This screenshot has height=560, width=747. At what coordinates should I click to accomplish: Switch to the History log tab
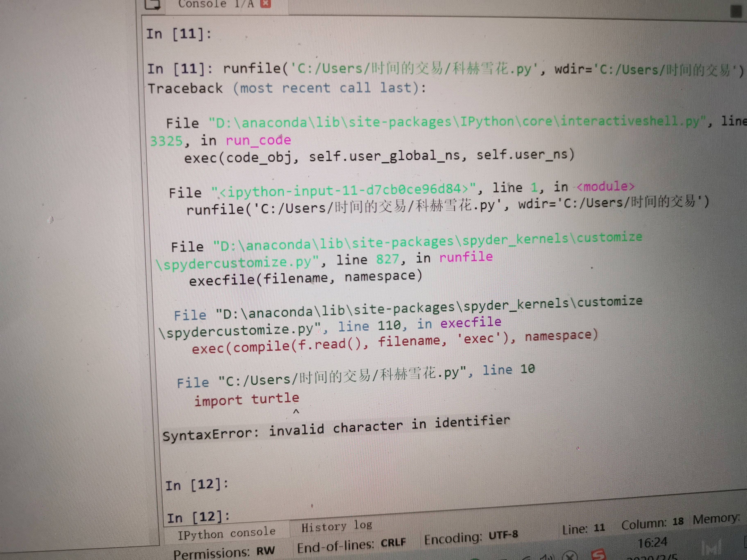pyautogui.click(x=337, y=526)
